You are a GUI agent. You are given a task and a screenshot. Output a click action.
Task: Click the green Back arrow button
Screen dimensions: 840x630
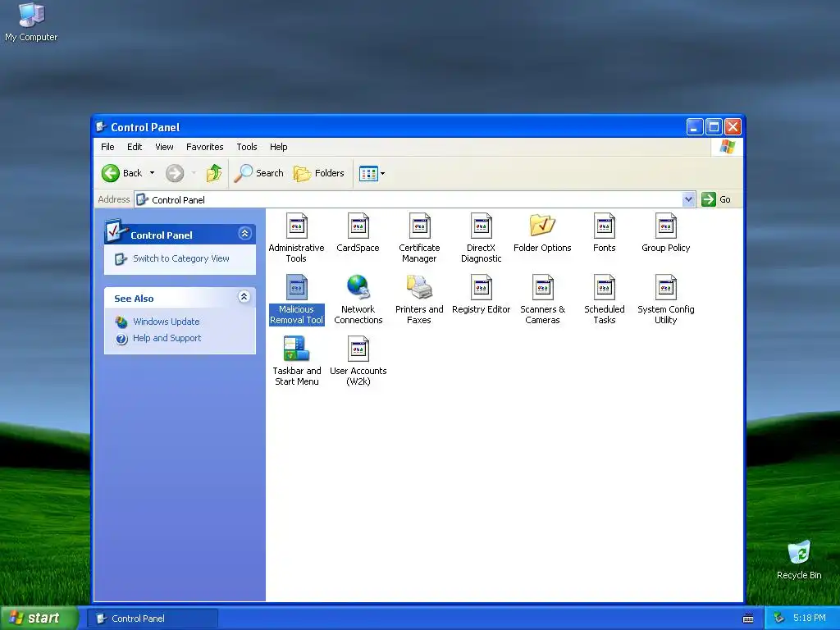[111, 173]
